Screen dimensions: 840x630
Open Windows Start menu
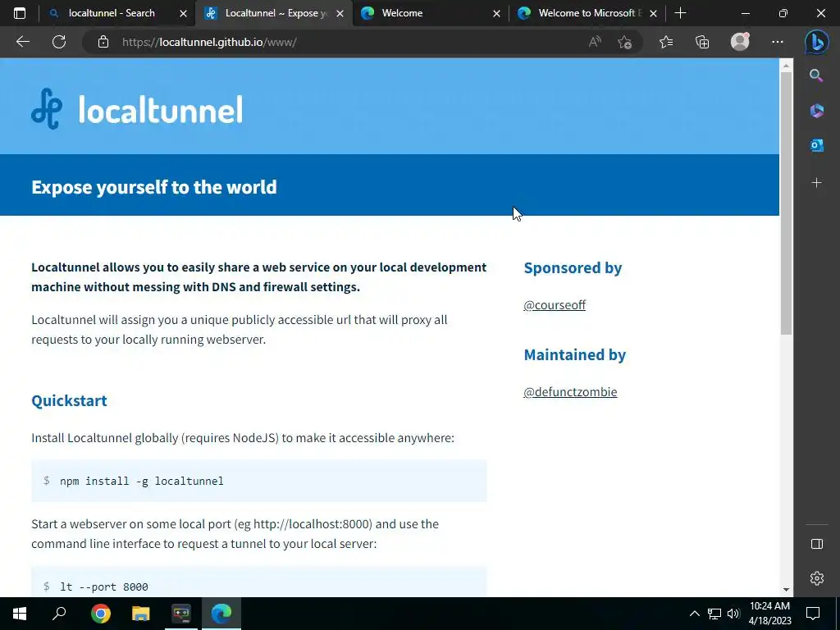[20, 614]
